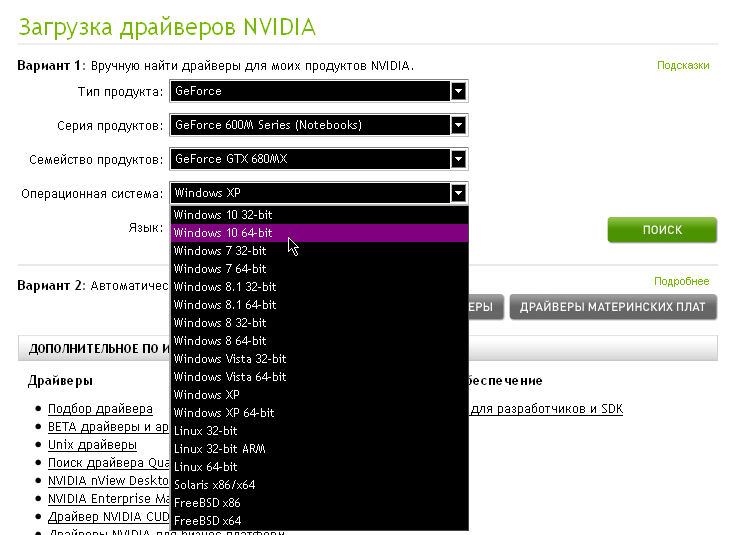The image size is (736, 535).
Task: Pick Linux 32-bit from the list
Action: (319, 431)
